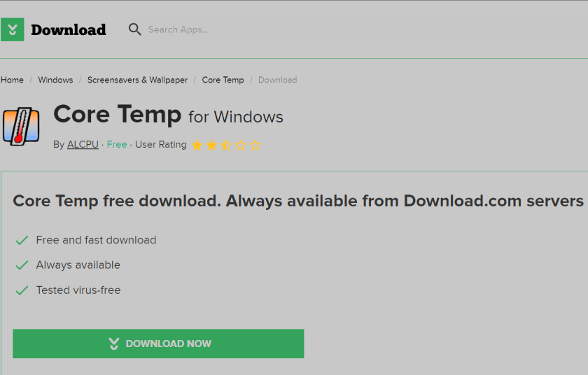Screen dimensions: 588x375
Task: Click the fifth empty rating star
Action: 255,146
